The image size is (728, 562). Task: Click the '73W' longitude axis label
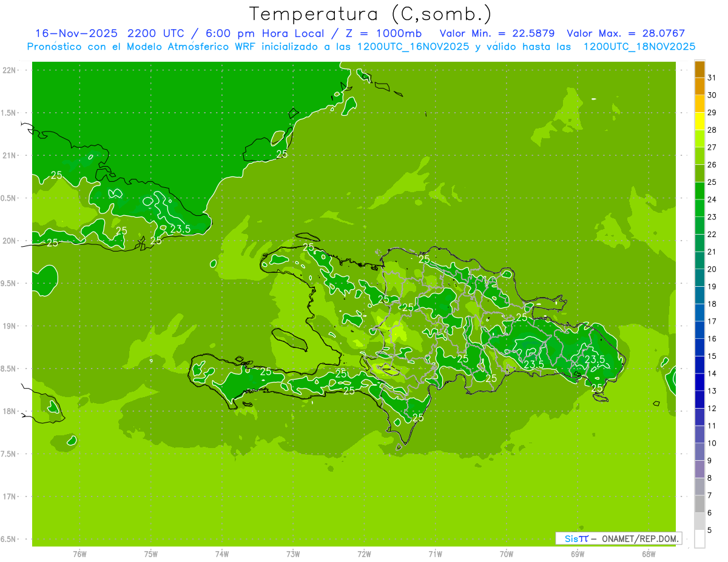pyautogui.click(x=293, y=554)
